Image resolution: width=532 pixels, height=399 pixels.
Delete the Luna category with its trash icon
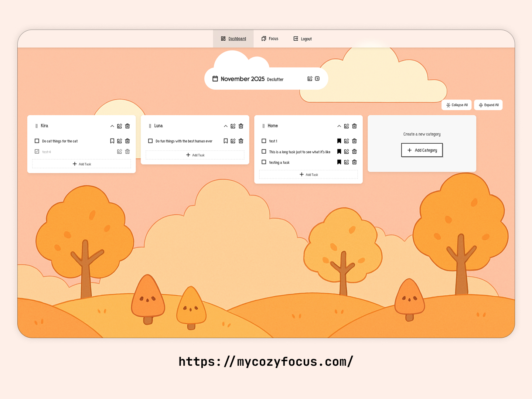click(x=241, y=126)
